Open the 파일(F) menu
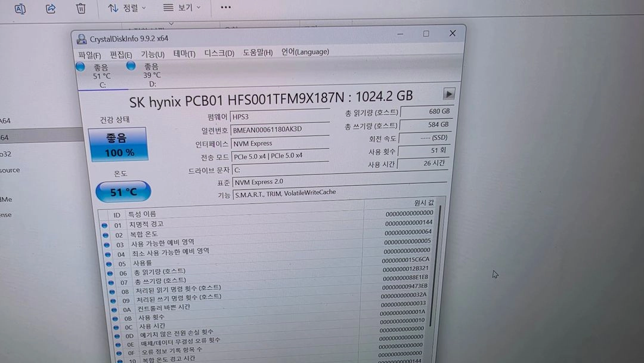The image size is (644, 363). pyautogui.click(x=89, y=55)
